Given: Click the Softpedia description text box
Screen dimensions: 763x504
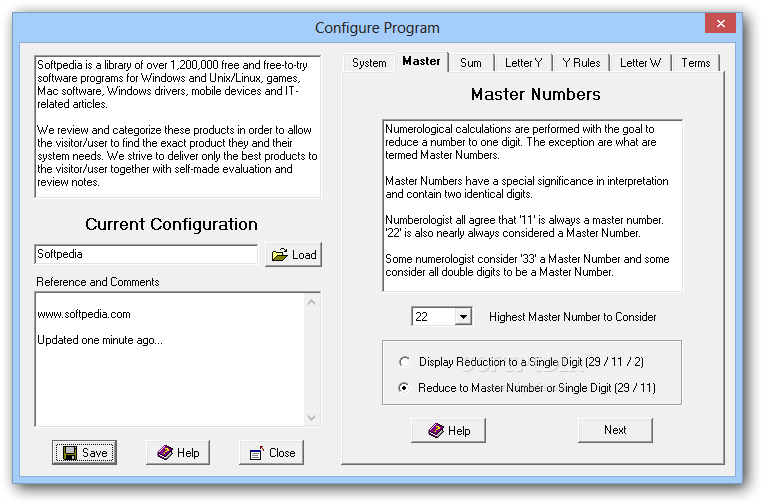Looking at the screenshot, I should click(178, 126).
